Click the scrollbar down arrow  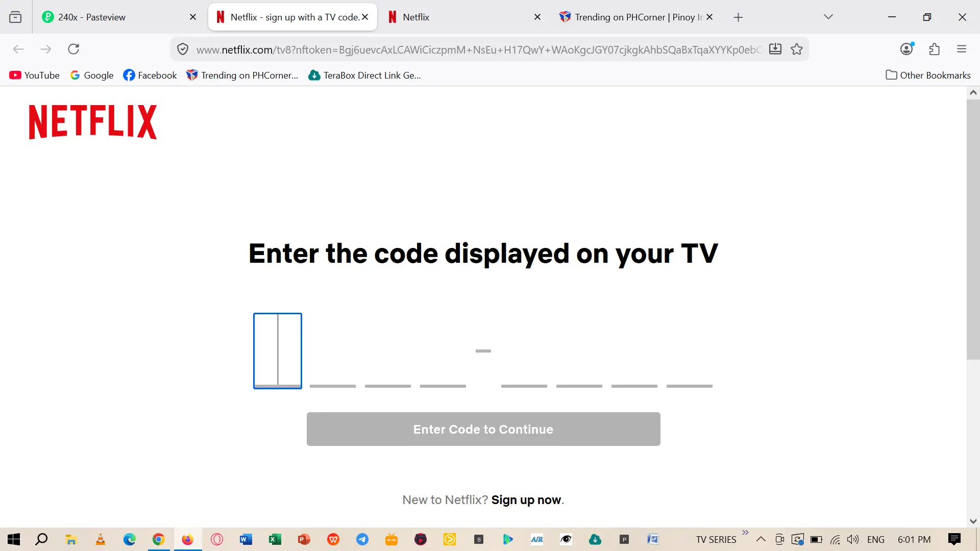[x=973, y=521]
